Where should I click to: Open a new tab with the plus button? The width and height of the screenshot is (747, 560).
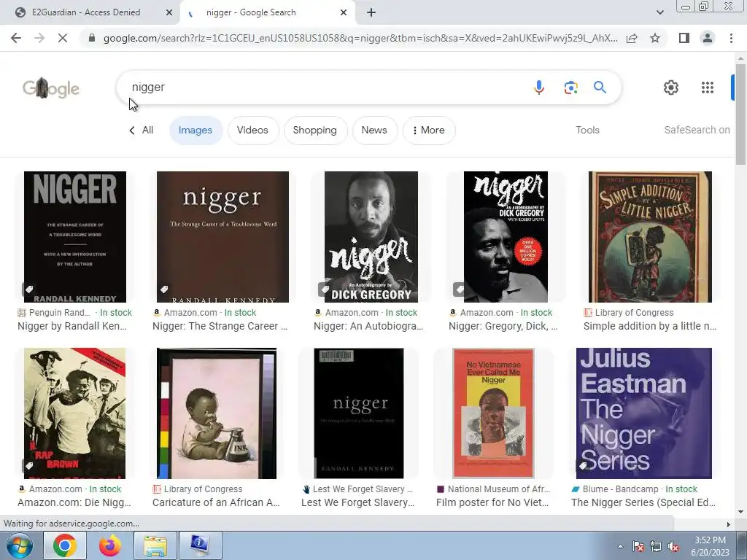[371, 12]
